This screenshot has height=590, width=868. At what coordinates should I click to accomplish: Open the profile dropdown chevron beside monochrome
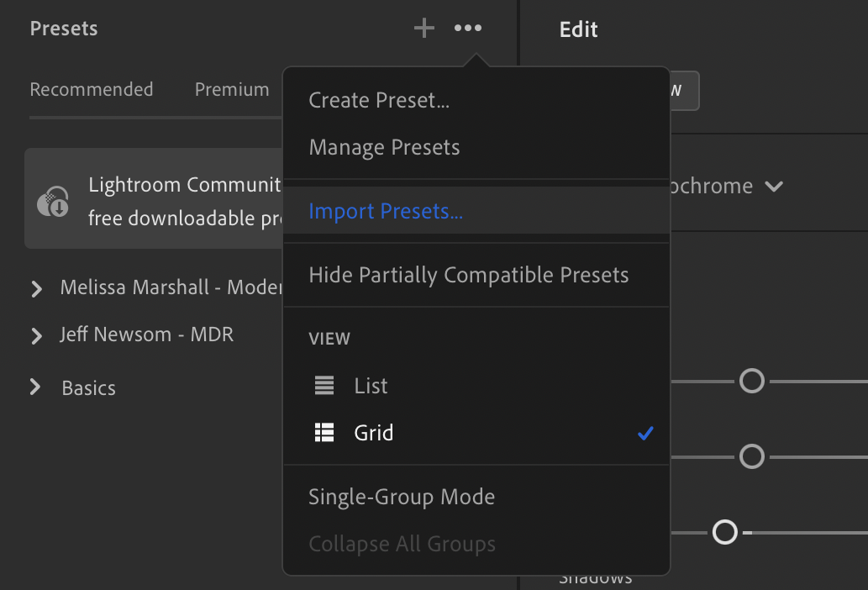pos(773,186)
